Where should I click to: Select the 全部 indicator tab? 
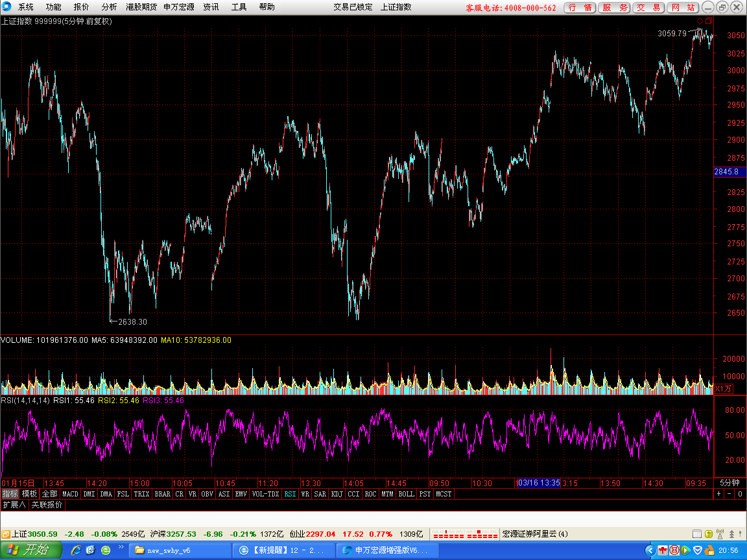(x=49, y=494)
